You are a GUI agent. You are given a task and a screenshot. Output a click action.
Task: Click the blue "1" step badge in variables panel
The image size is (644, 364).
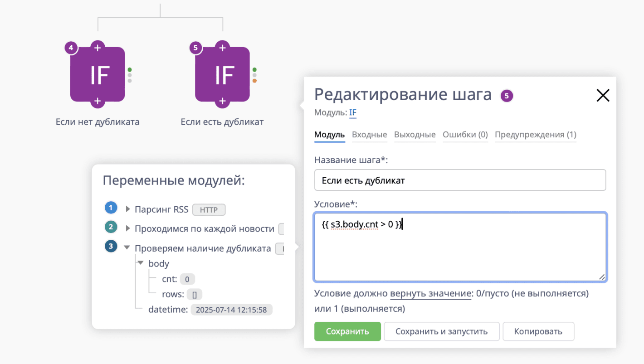[111, 207]
